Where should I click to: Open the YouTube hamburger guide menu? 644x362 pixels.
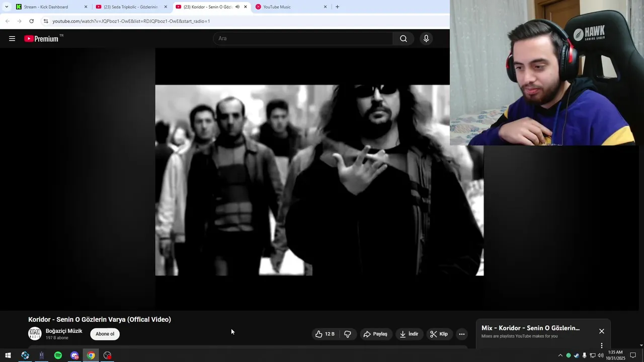12,39
